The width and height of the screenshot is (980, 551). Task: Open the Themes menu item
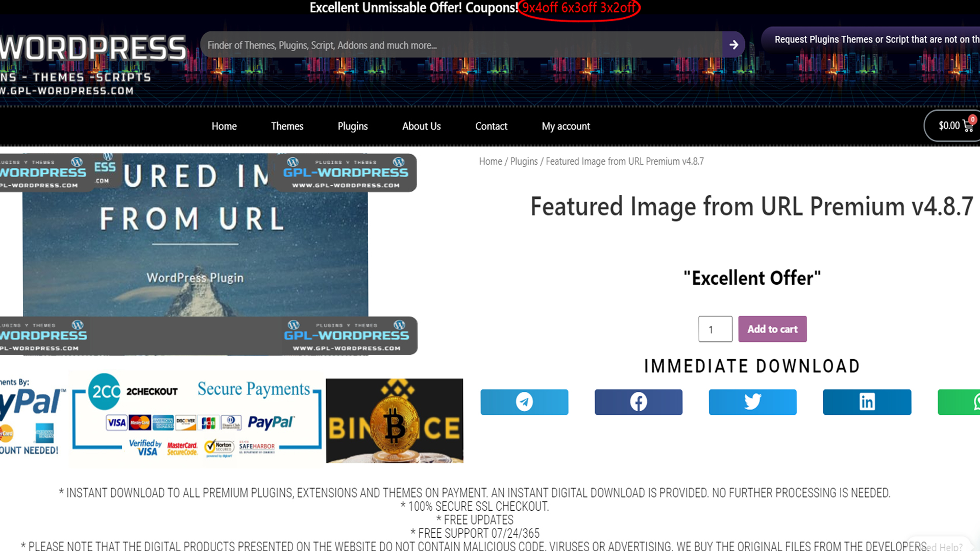point(287,126)
